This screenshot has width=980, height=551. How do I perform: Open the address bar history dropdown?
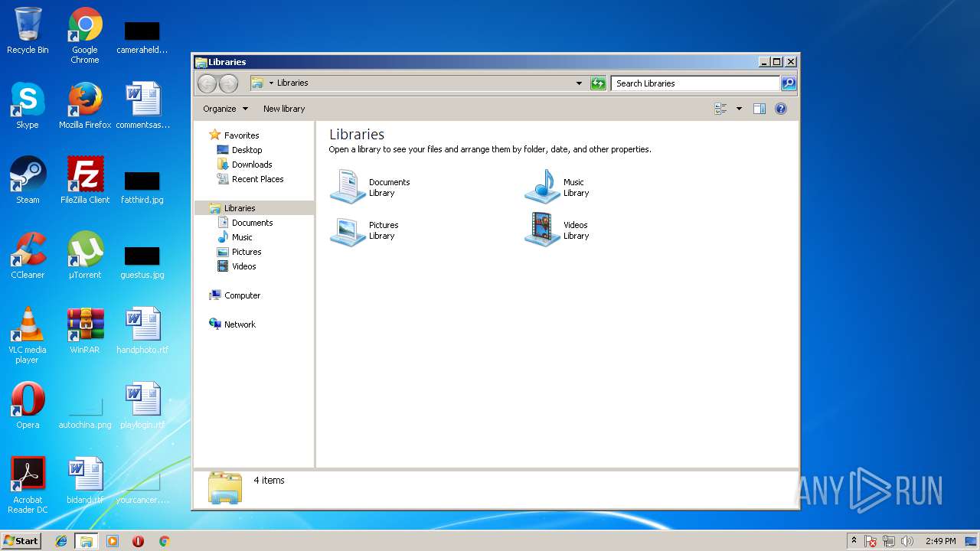coord(579,83)
